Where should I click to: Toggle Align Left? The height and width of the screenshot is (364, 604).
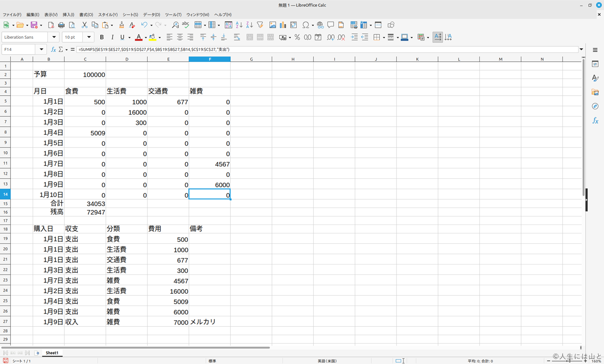169,37
